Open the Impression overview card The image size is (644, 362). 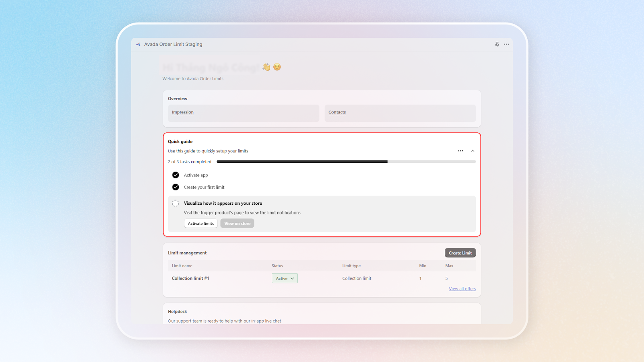point(244,113)
